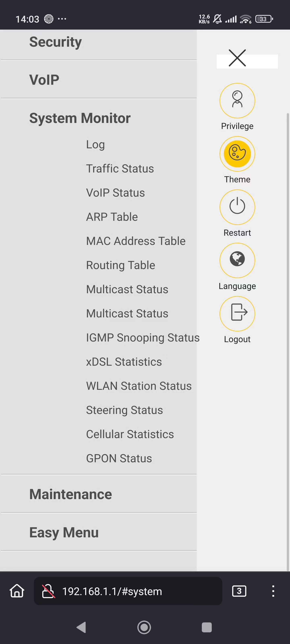
Task: Open the browser tabs counter
Action: (239, 591)
